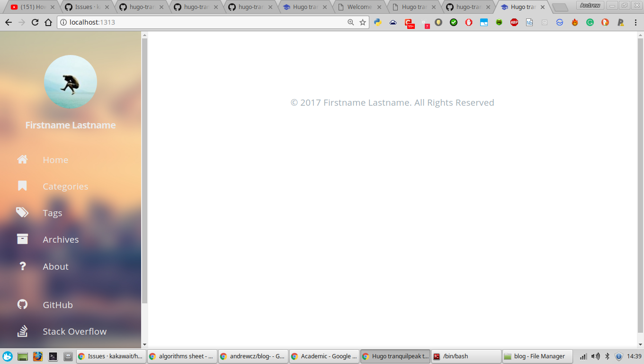
Task: Visit GitHub using the octocat icon
Action: click(22, 304)
